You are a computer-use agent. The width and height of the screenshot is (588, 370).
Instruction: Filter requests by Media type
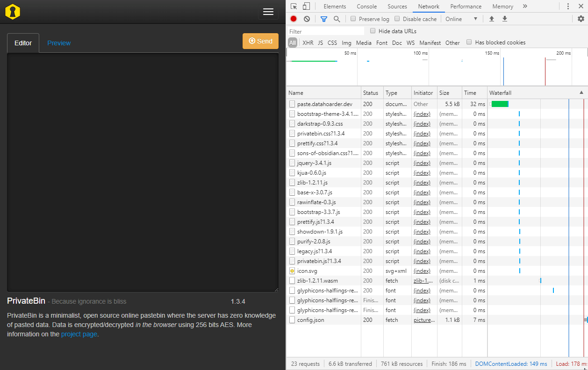click(x=364, y=43)
